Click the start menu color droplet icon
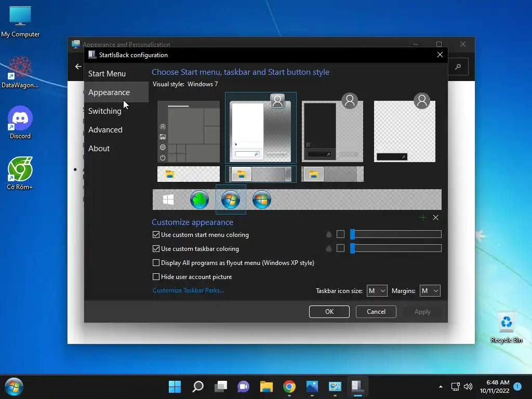 point(329,234)
